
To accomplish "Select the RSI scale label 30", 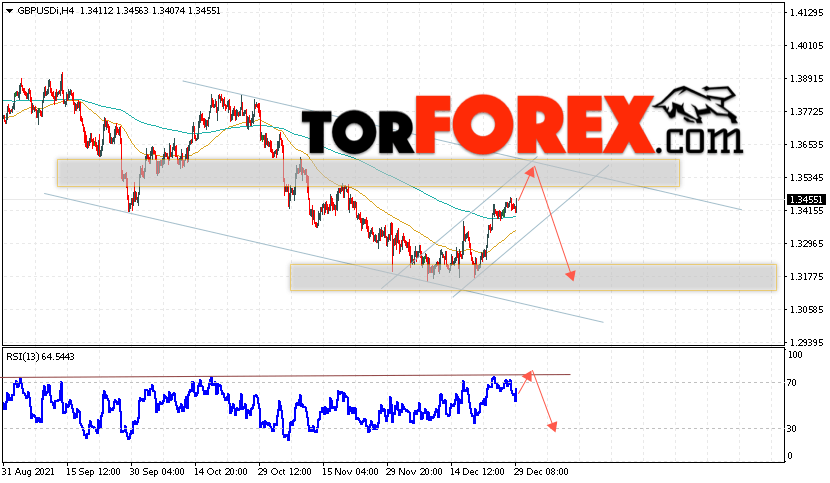I will click(792, 428).
